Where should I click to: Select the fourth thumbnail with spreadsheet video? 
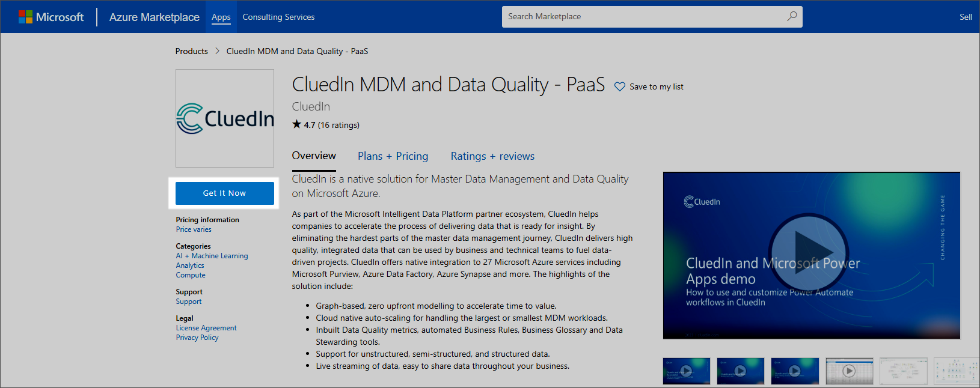coord(849,371)
